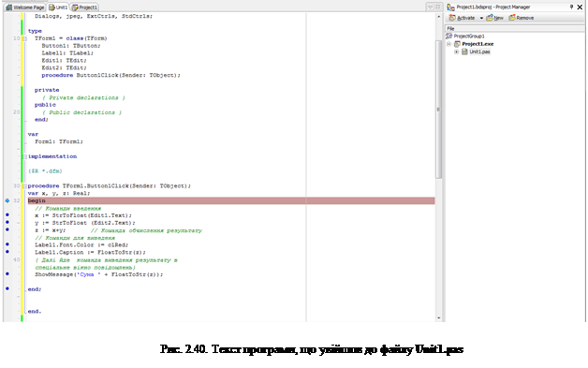Click the File column header

pyautogui.click(x=515, y=28)
